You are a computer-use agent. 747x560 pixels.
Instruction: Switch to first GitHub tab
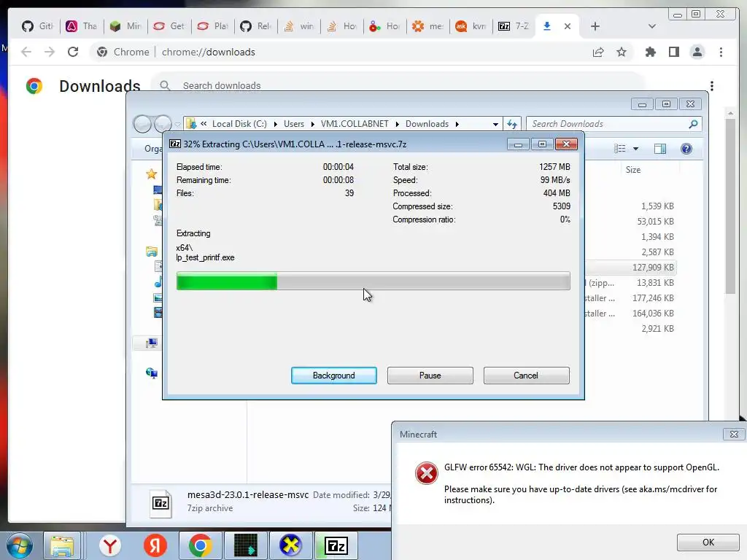(38, 26)
